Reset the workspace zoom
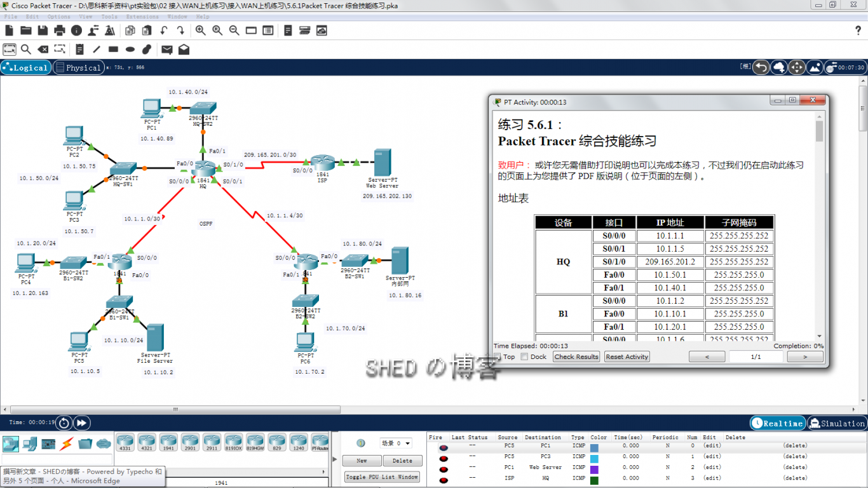 pyautogui.click(x=217, y=30)
